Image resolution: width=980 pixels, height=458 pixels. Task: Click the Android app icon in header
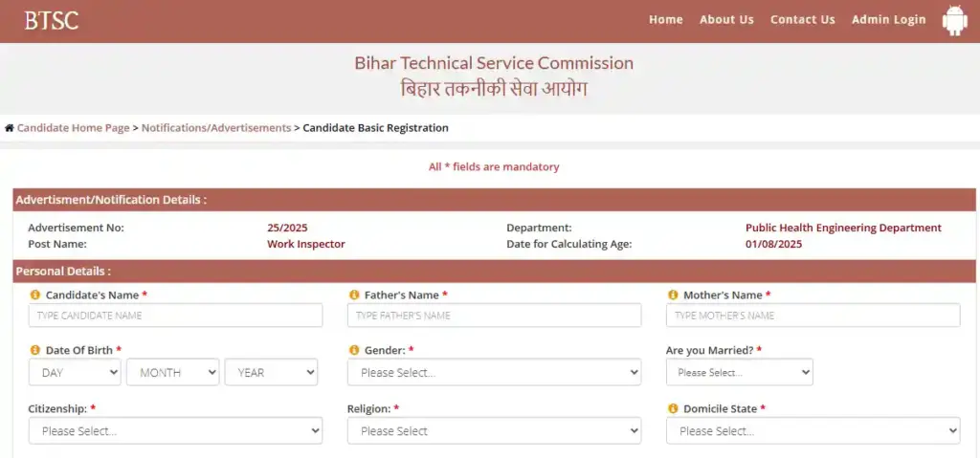(x=954, y=20)
